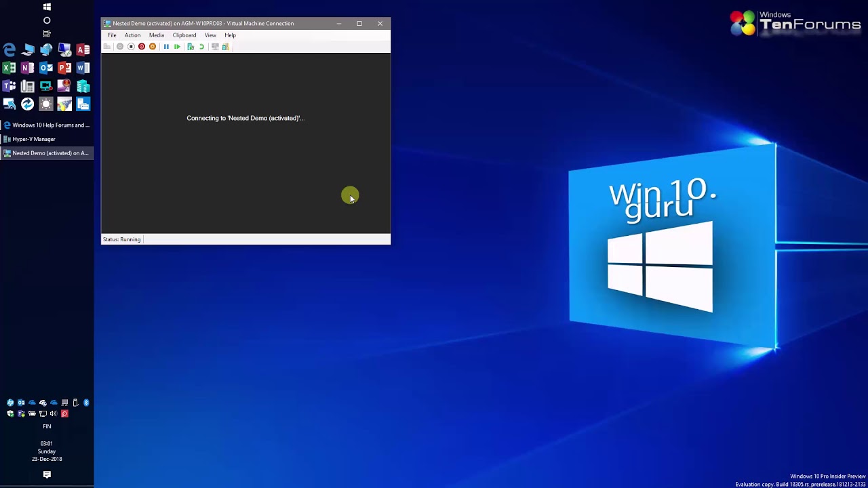Shut down the VM with the red power icon
868x488 pixels.
pyautogui.click(x=142, y=46)
